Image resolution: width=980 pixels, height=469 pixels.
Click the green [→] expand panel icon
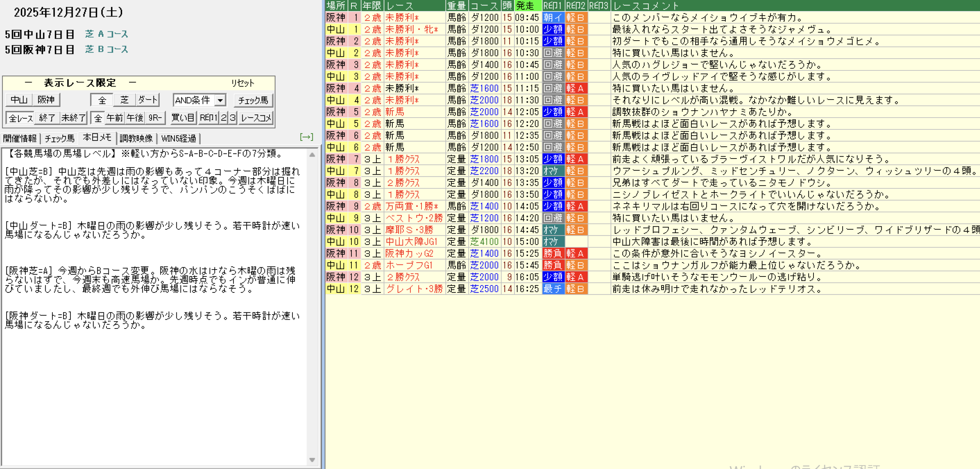tap(306, 137)
